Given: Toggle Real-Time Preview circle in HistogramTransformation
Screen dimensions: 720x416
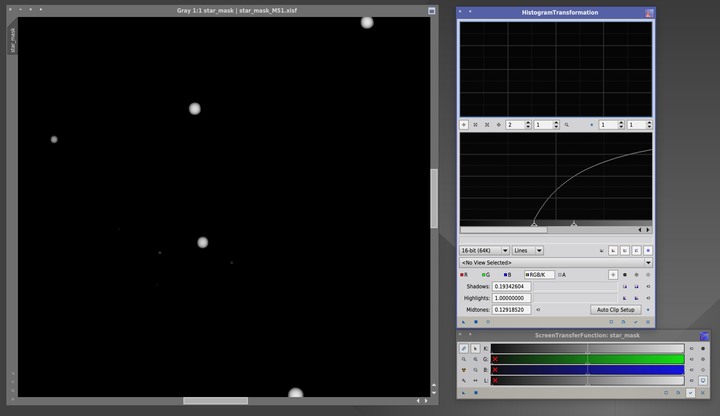Looking at the screenshot, I should [488, 322].
